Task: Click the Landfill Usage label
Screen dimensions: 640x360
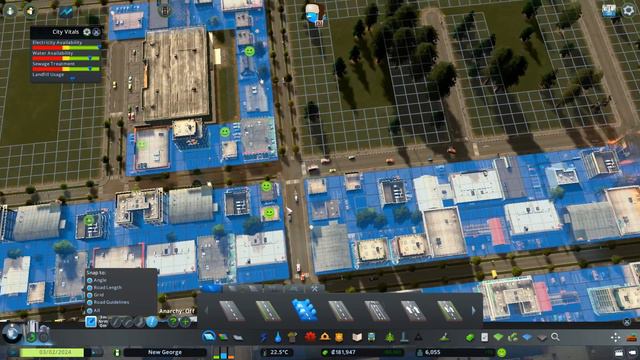Action: [48, 75]
